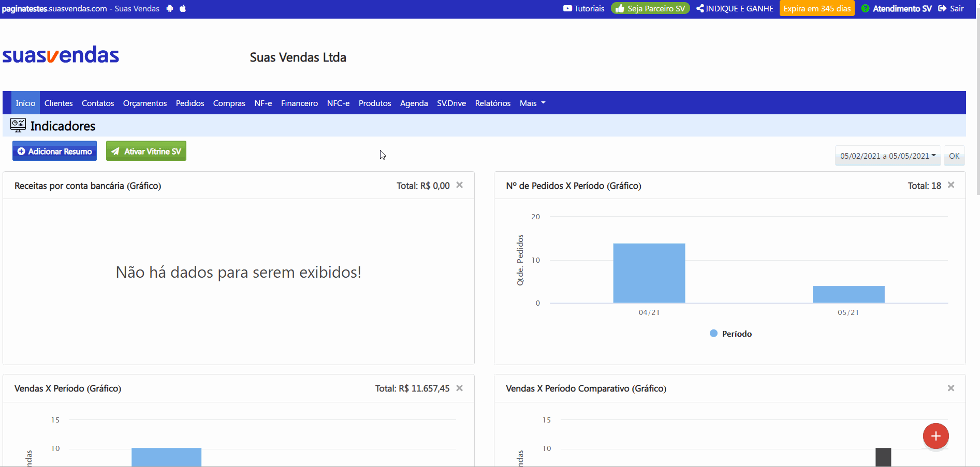Click 'Total: R$ 0,00' text
980x467 pixels.
[x=423, y=186]
